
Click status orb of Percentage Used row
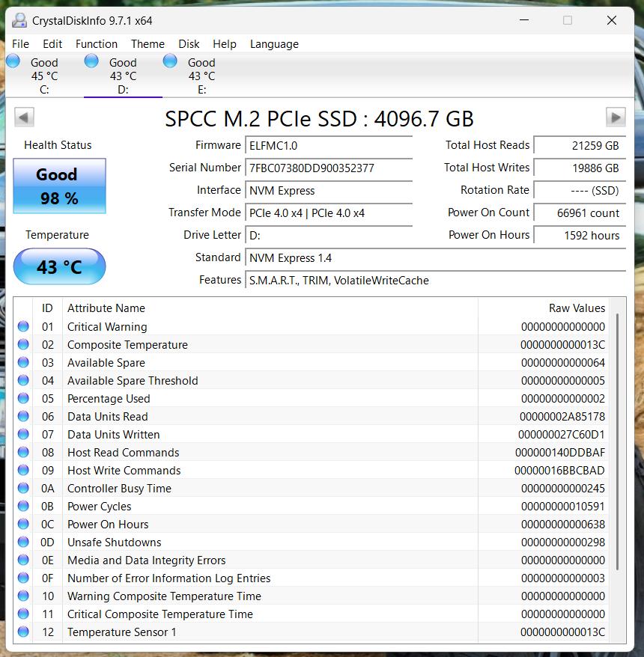(23, 399)
